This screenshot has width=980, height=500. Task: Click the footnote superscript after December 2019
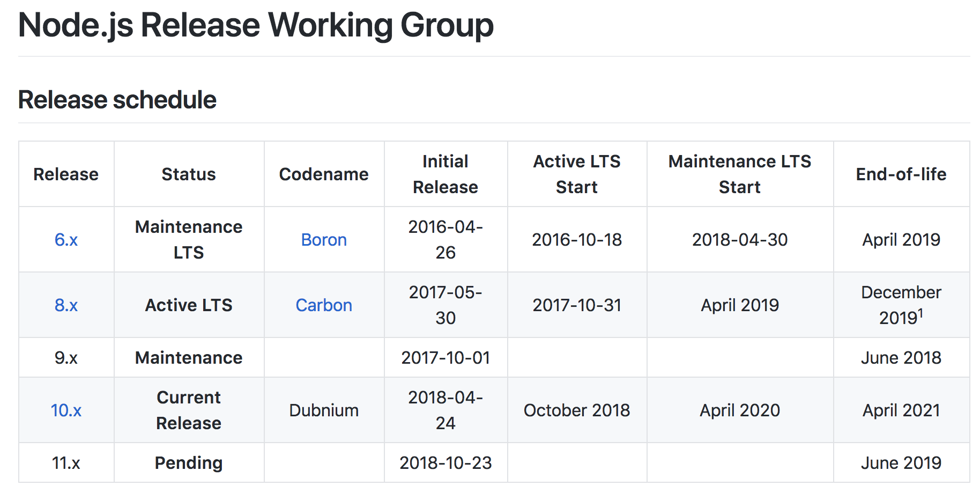(920, 312)
